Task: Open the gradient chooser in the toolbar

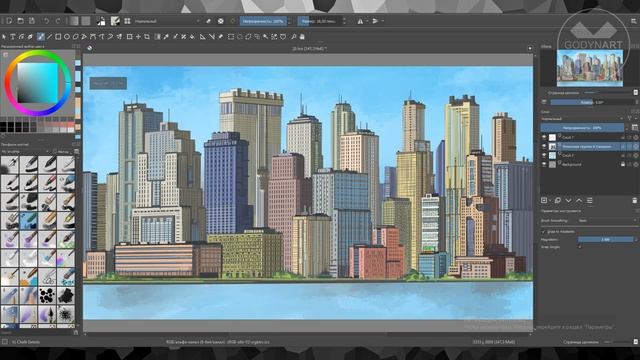Action: (x=74, y=21)
